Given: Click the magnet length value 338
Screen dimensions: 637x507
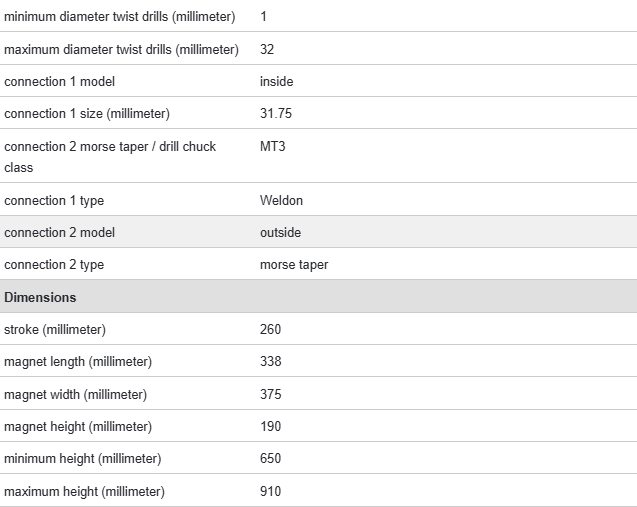Looking at the screenshot, I should point(270,361).
